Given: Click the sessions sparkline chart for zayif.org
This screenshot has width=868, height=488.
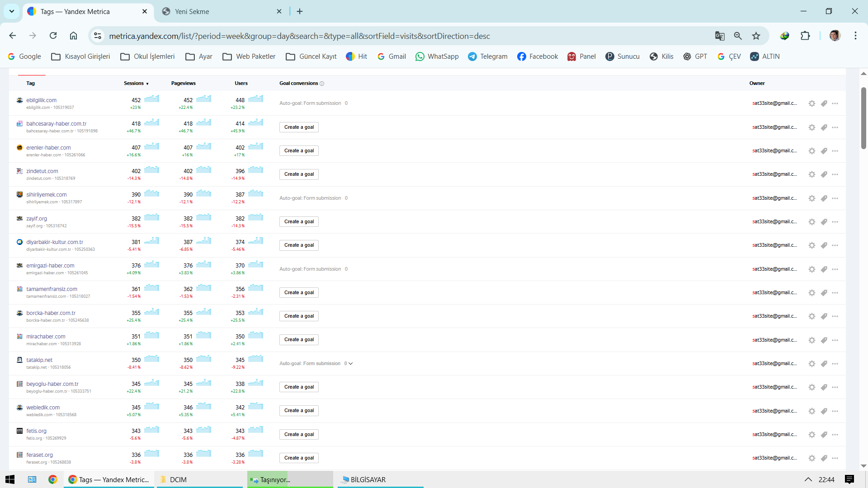Looking at the screenshot, I should click(x=151, y=218).
